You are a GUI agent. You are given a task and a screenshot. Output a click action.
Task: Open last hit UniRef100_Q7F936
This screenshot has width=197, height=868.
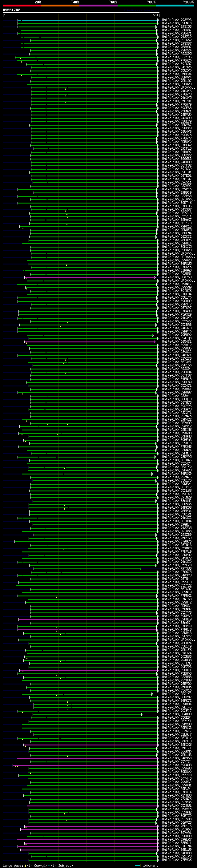[x=177, y=860]
